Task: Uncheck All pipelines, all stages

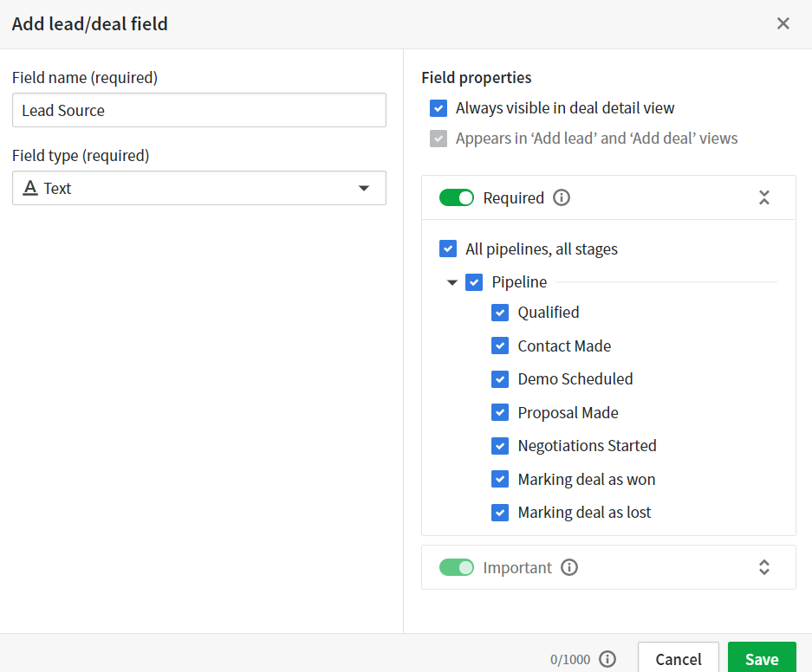Action: [448, 249]
